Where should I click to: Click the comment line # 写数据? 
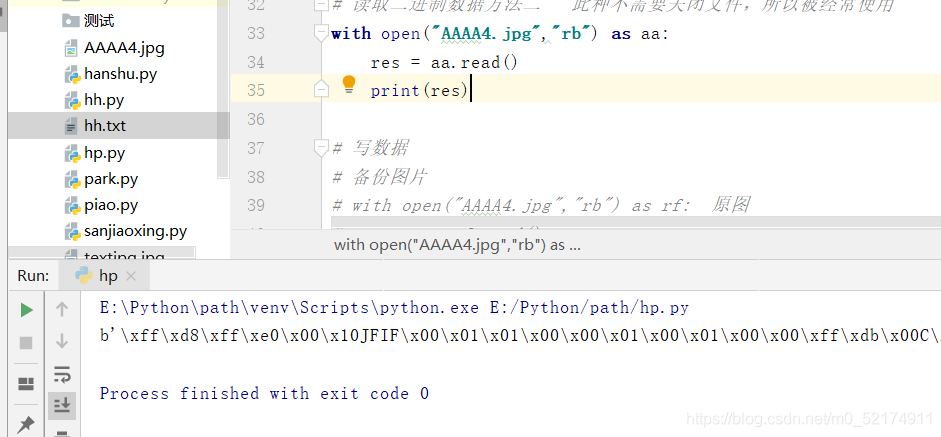click(x=371, y=147)
